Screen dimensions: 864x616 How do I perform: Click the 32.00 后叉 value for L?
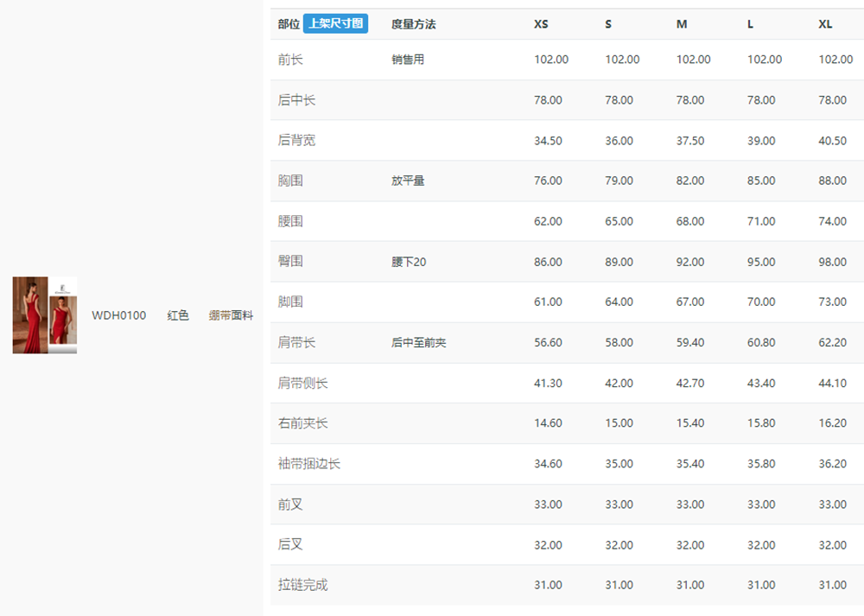pos(761,545)
